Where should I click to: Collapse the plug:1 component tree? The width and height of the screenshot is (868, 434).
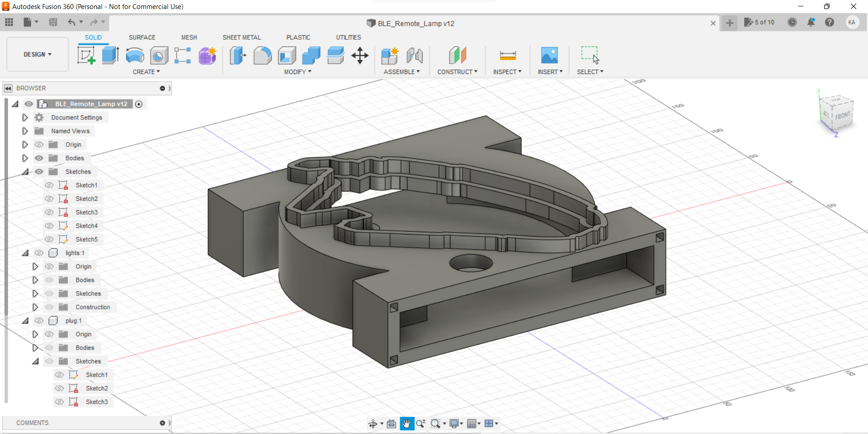pyautogui.click(x=25, y=321)
